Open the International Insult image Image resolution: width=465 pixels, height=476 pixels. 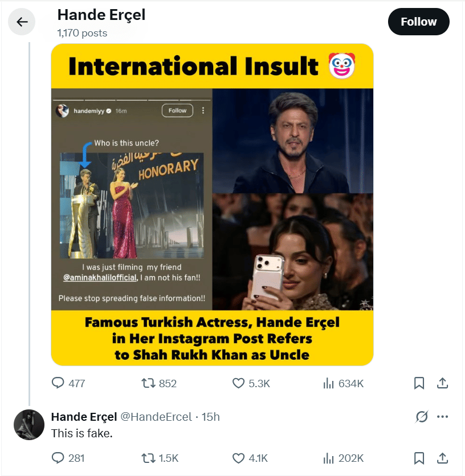point(212,204)
